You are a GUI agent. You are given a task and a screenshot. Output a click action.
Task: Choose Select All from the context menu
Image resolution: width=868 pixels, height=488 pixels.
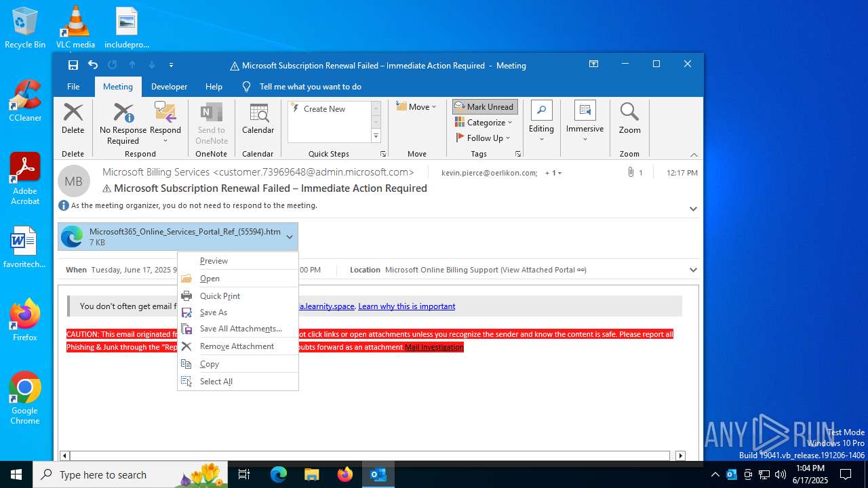(238, 382)
